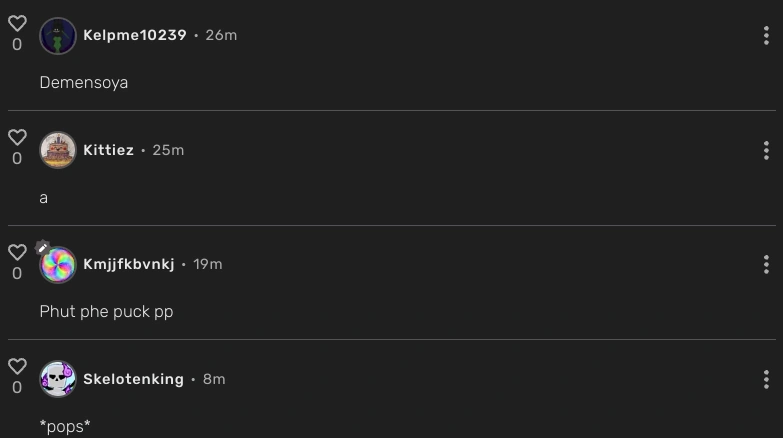Visit Kelpme10239's username link
The image size is (783, 438).
[x=135, y=35]
